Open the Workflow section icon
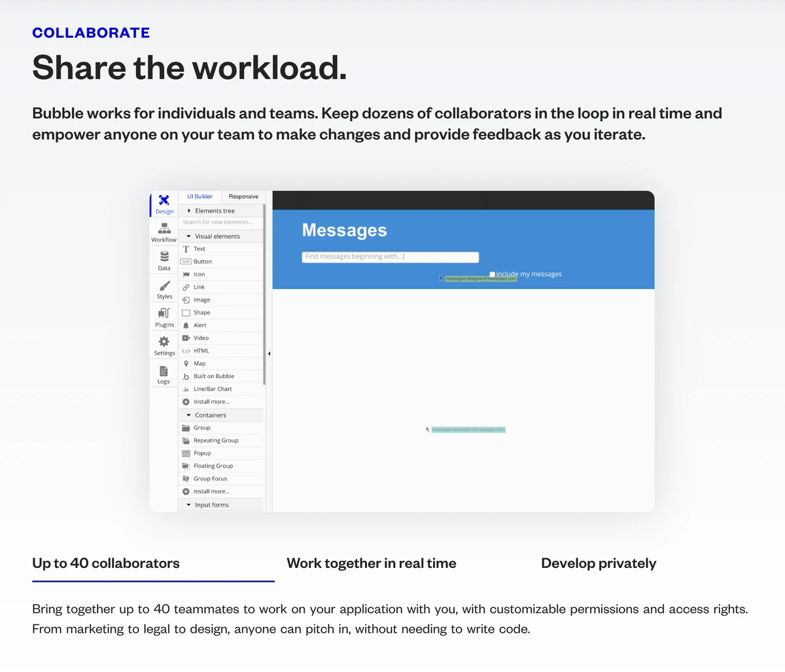 [164, 228]
